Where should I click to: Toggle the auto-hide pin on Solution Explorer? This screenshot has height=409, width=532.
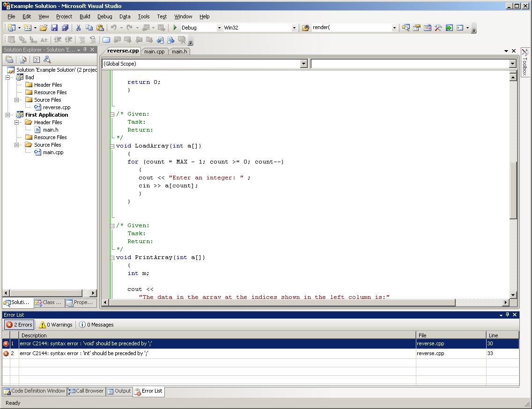click(x=85, y=49)
